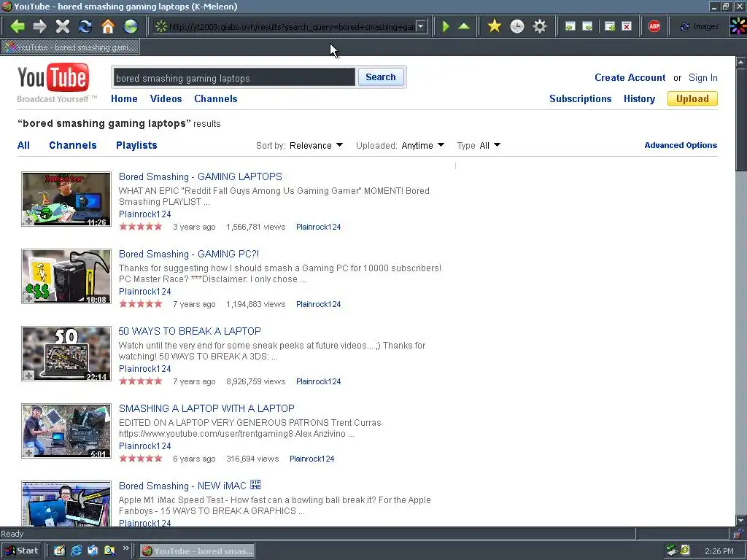The image size is (747, 560).
Task: Click the scrollbar down arrow
Action: click(741, 521)
